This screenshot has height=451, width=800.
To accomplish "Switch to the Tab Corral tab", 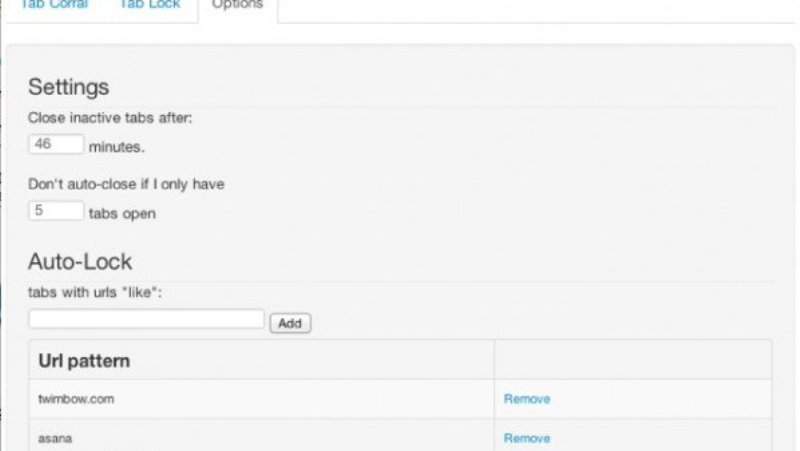I will 54,5.
